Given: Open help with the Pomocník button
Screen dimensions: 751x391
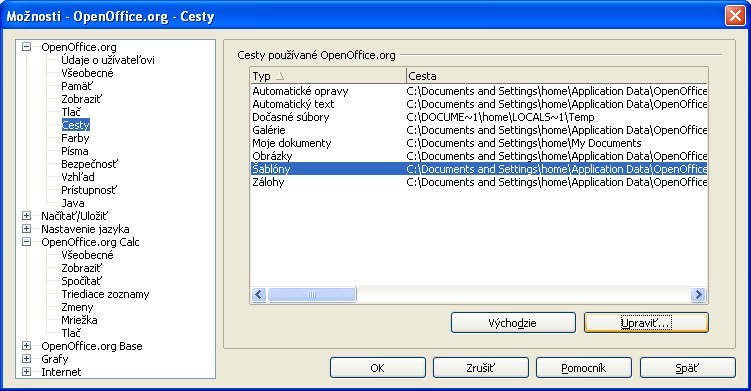Looking at the screenshot, I should click(583, 368).
